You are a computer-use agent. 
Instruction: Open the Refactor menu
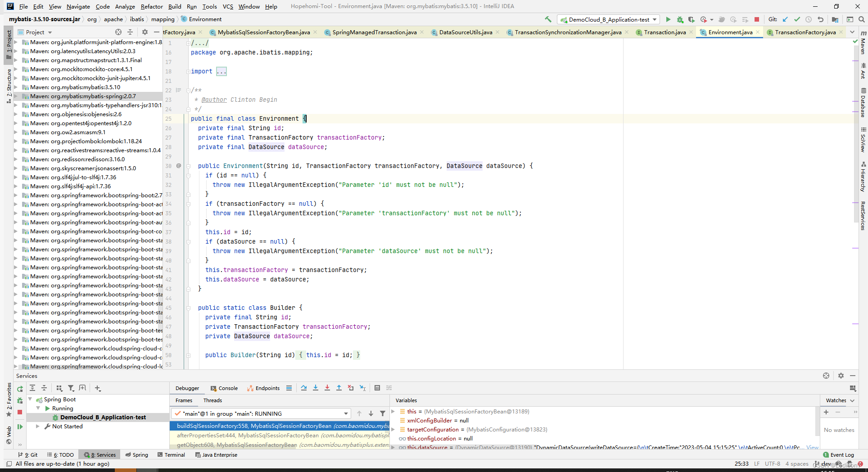point(152,6)
